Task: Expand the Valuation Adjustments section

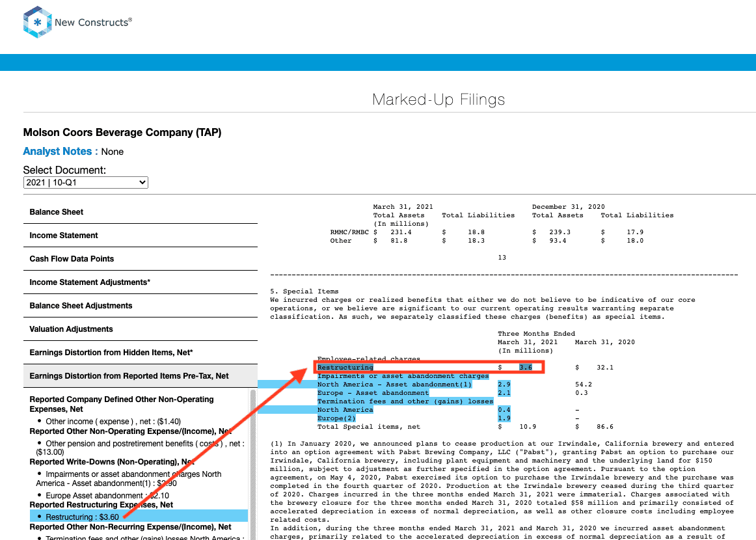Action: tap(141, 329)
